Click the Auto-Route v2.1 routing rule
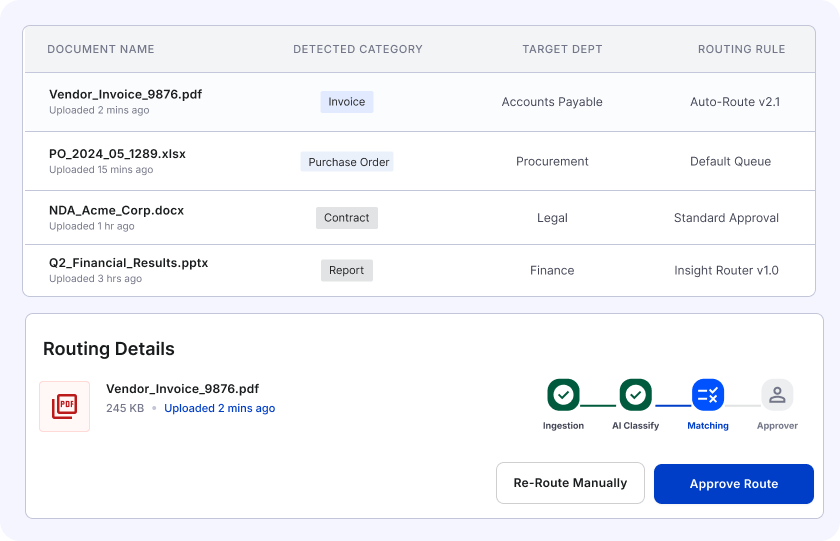This screenshot has height=541, width=840. [x=735, y=102]
